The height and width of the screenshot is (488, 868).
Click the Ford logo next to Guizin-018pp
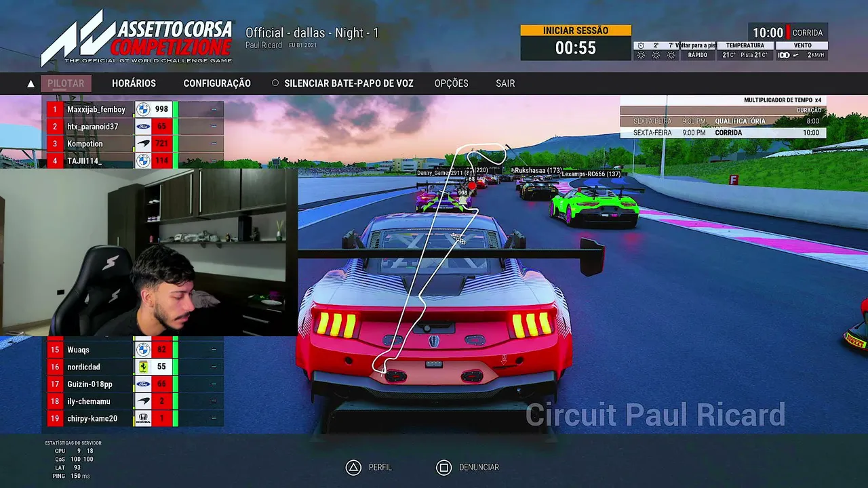click(x=142, y=384)
